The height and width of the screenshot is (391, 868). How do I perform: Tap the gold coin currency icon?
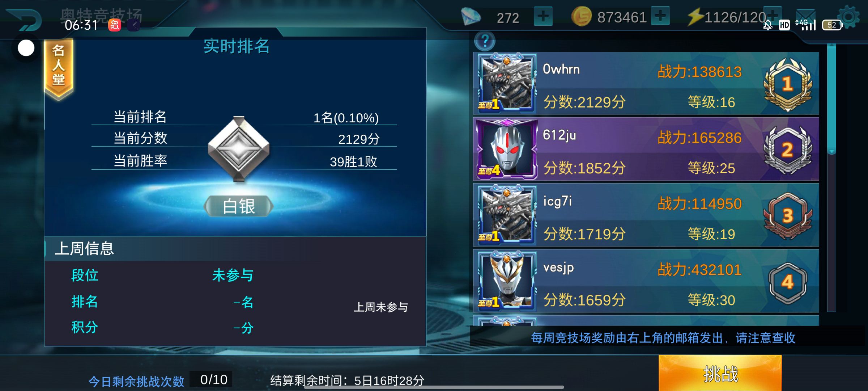pos(582,17)
